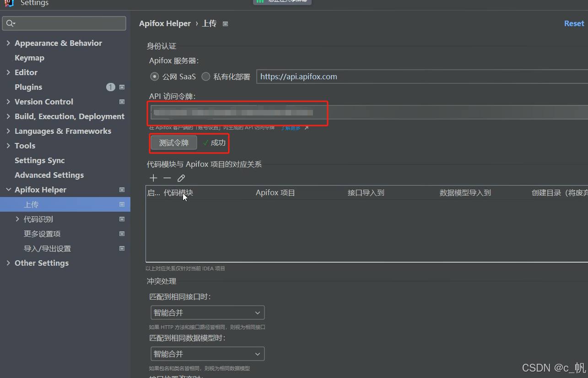Select the 私有化部署 radio button
588x378 pixels.
coord(206,77)
